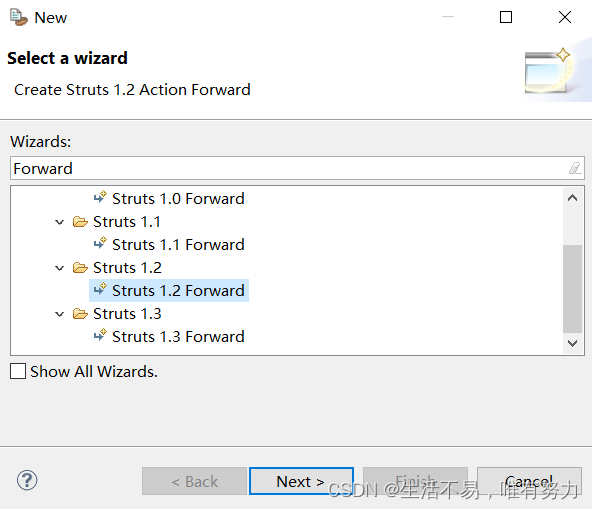
Task: Select the Struts 1.0 Forward entry
Action: [169, 199]
